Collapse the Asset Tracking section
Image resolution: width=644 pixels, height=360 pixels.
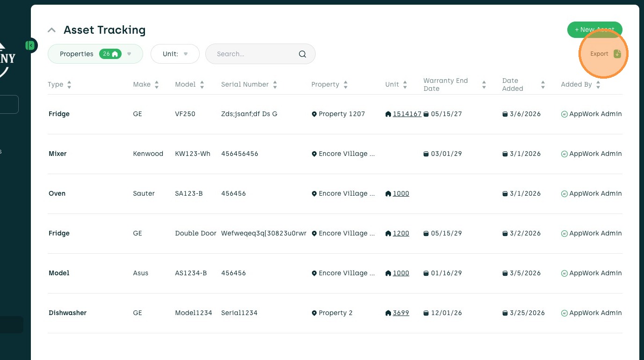coord(52,30)
